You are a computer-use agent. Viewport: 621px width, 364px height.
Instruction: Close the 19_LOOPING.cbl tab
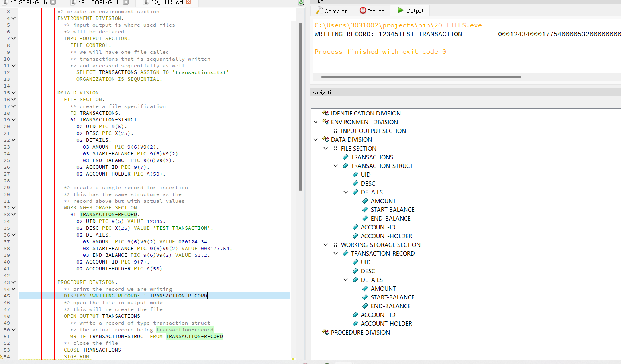point(126,2)
